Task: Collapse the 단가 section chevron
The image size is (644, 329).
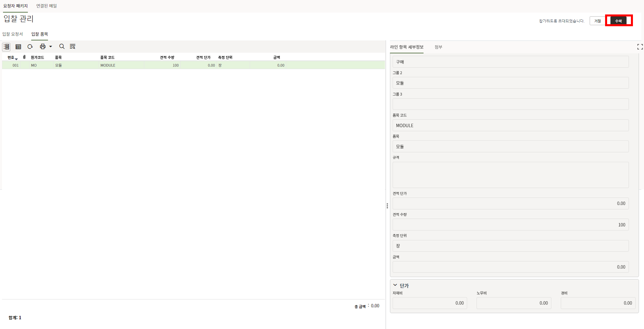Action: tap(395, 285)
